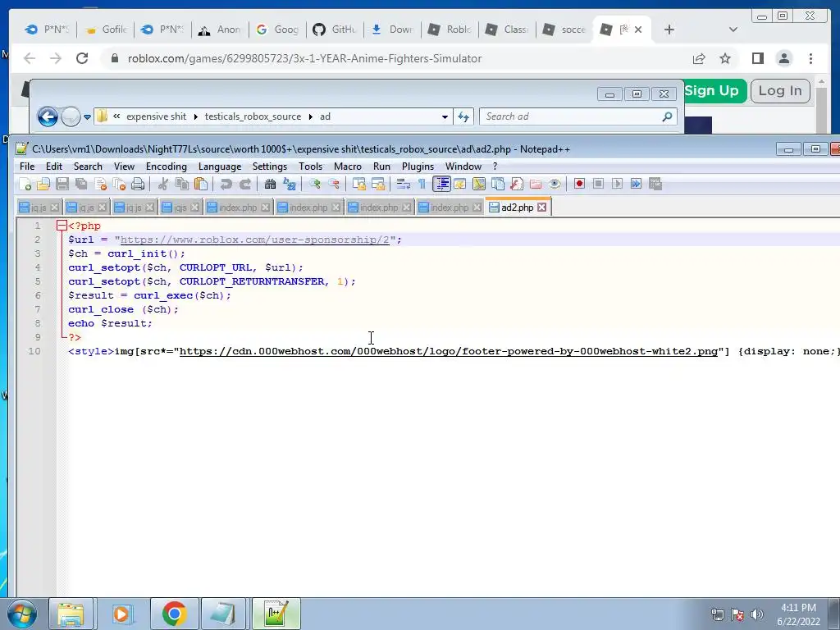
Task: Toggle Synchronize Horizontal Scrolling
Action: coord(378,185)
